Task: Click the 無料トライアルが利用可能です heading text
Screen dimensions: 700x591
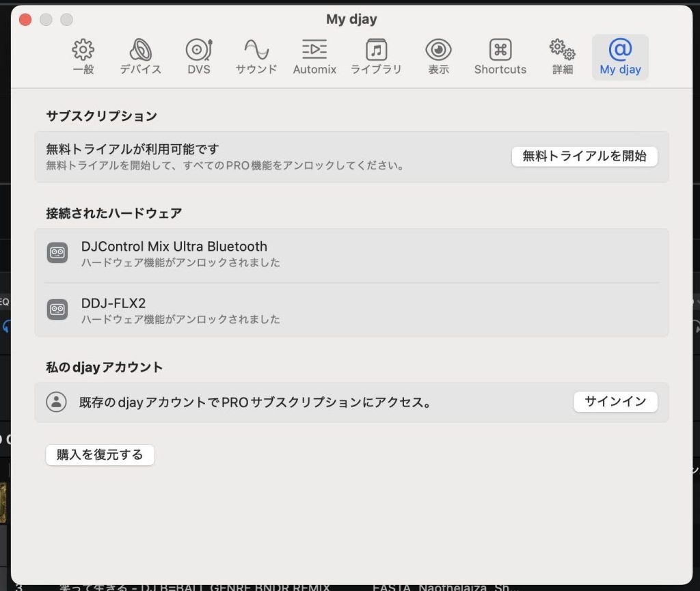Action: click(132, 148)
